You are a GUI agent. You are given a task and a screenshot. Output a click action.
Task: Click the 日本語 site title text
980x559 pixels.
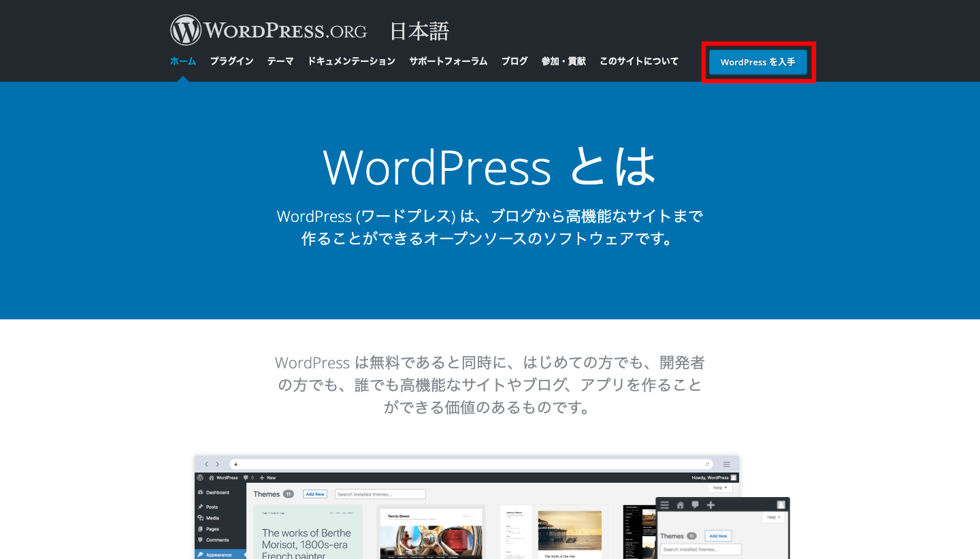pos(419,31)
